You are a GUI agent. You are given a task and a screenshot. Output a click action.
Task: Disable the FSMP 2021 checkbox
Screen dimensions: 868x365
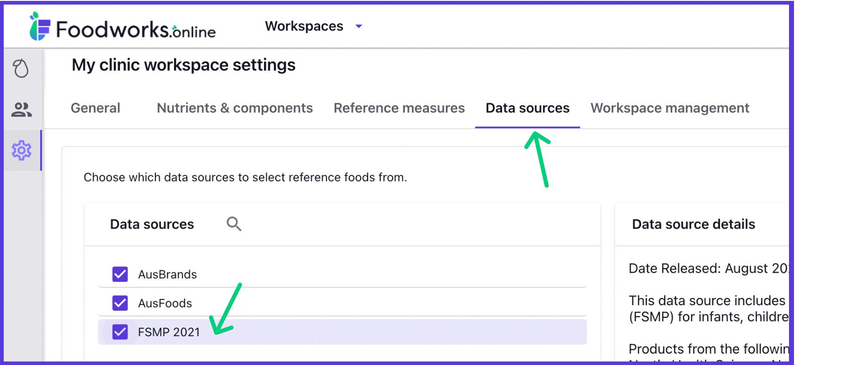pos(120,332)
